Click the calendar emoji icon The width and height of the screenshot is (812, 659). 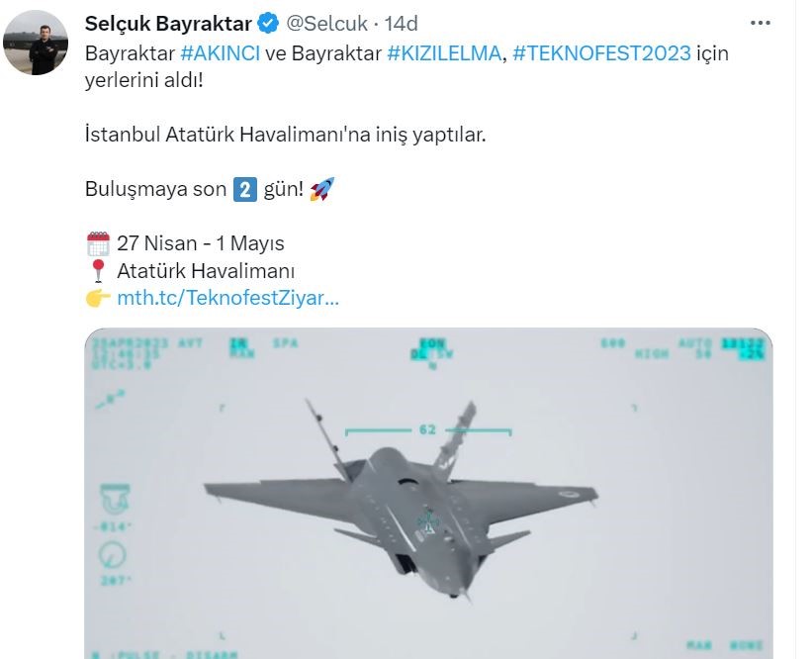[98, 243]
